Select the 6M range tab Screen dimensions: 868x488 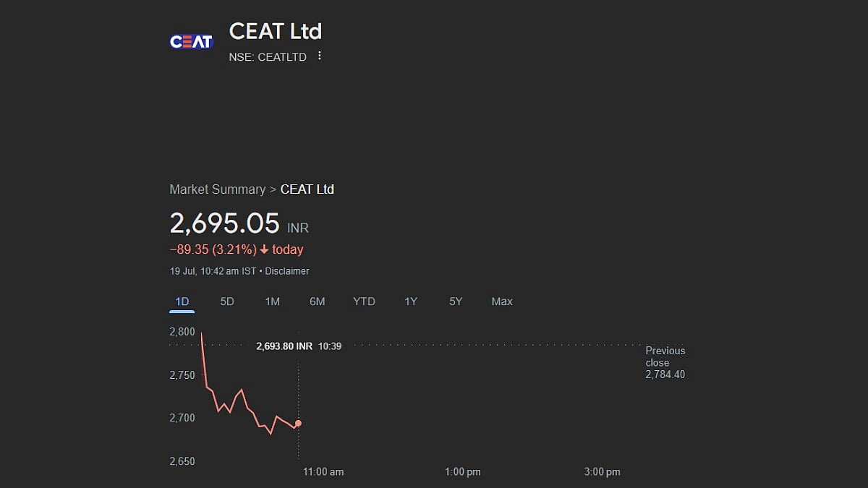coord(317,301)
